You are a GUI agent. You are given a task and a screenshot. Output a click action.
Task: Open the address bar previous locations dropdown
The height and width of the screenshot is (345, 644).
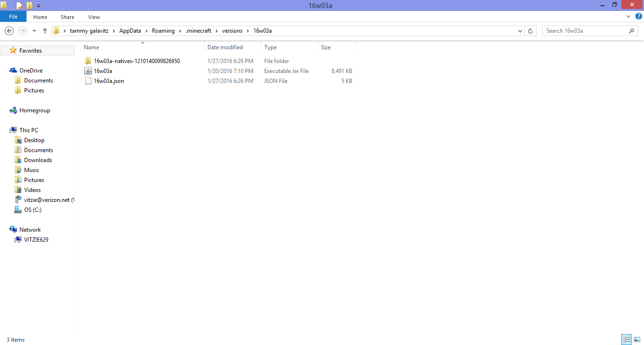pos(520,31)
